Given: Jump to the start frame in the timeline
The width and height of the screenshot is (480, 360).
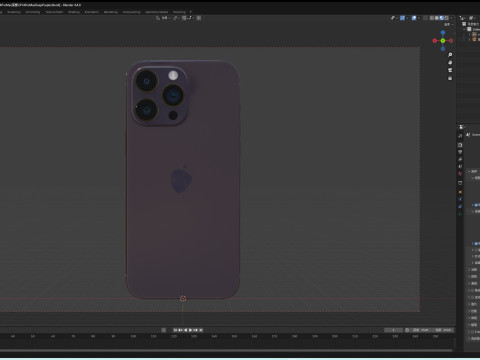Looking at the screenshot, I should pyautogui.click(x=175, y=330).
